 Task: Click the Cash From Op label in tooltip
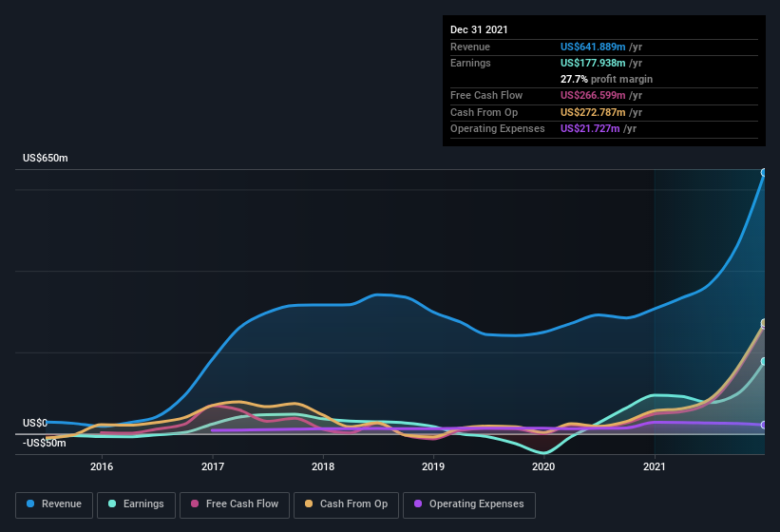point(484,112)
